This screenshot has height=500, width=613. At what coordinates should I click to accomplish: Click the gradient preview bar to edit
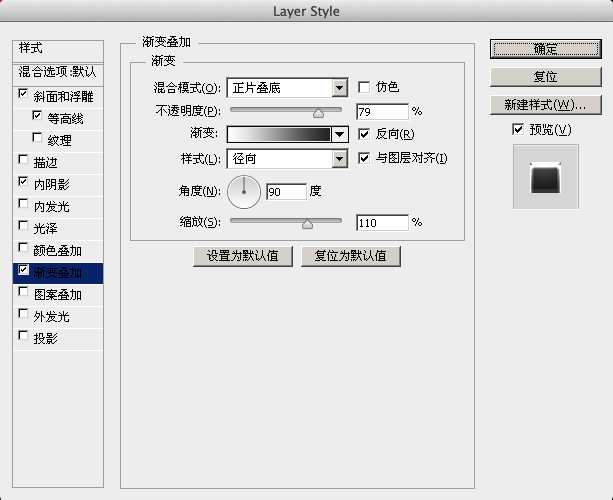[279, 134]
